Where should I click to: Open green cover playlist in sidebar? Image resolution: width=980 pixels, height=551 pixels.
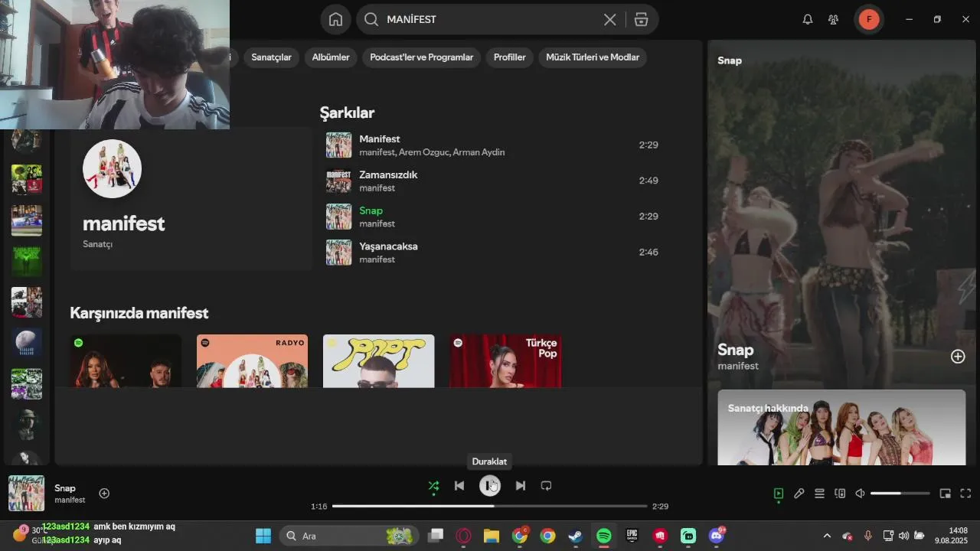click(27, 261)
